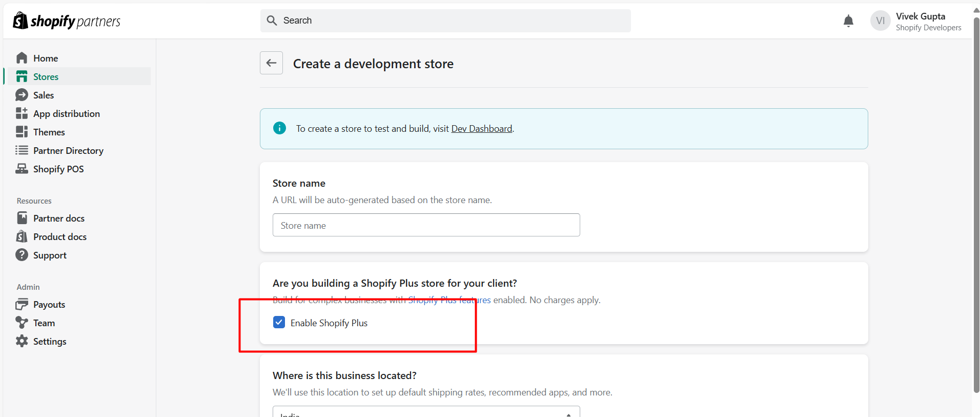Open Sales from the sidebar icon

22,95
